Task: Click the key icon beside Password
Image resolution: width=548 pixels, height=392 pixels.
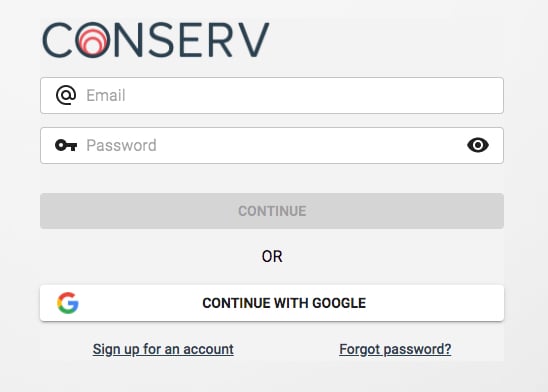Action: pos(66,145)
